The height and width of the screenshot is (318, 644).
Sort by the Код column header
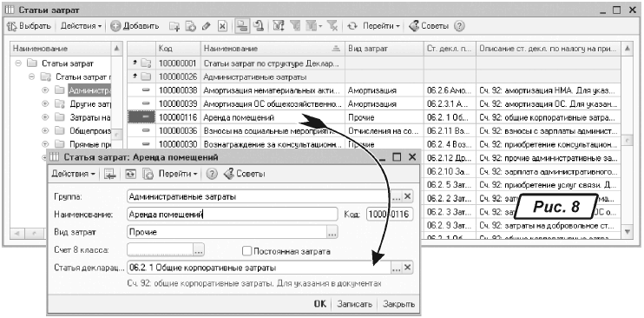point(178,49)
